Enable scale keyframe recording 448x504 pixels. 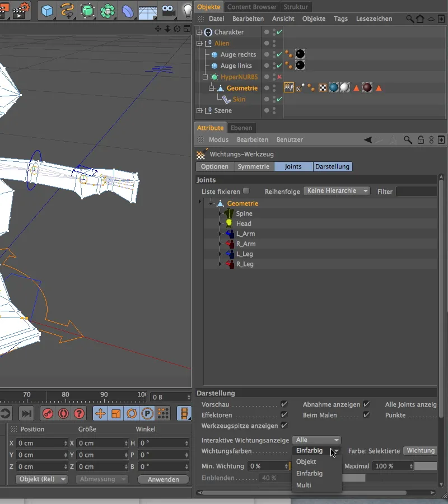pyautogui.click(x=116, y=413)
